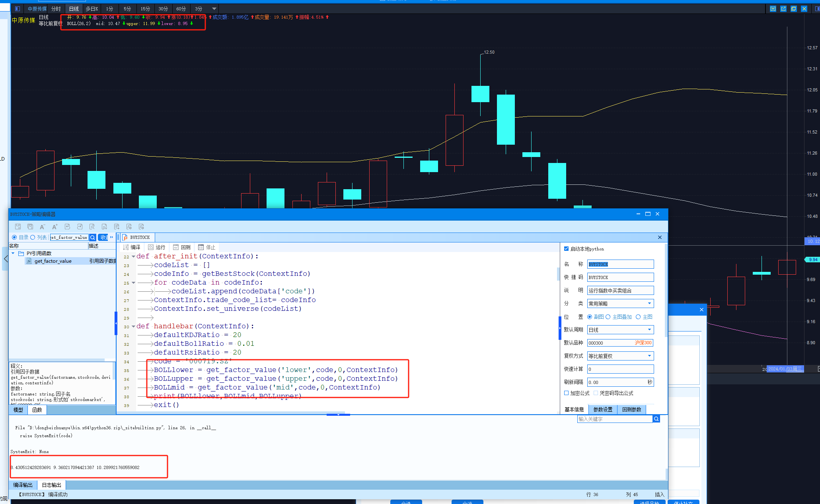Click the export document icon in the editor toolbar
820x504 pixels.
tap(117, 227)
